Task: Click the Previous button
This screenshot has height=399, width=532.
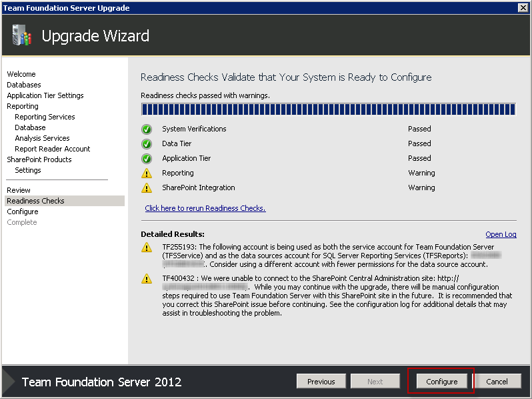Action: tap(321, 382)
